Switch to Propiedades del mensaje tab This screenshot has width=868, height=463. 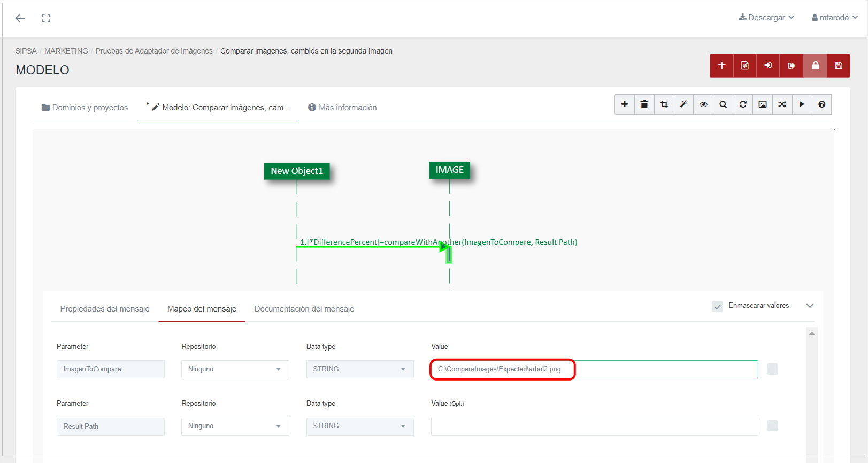[x=105, y=309]
